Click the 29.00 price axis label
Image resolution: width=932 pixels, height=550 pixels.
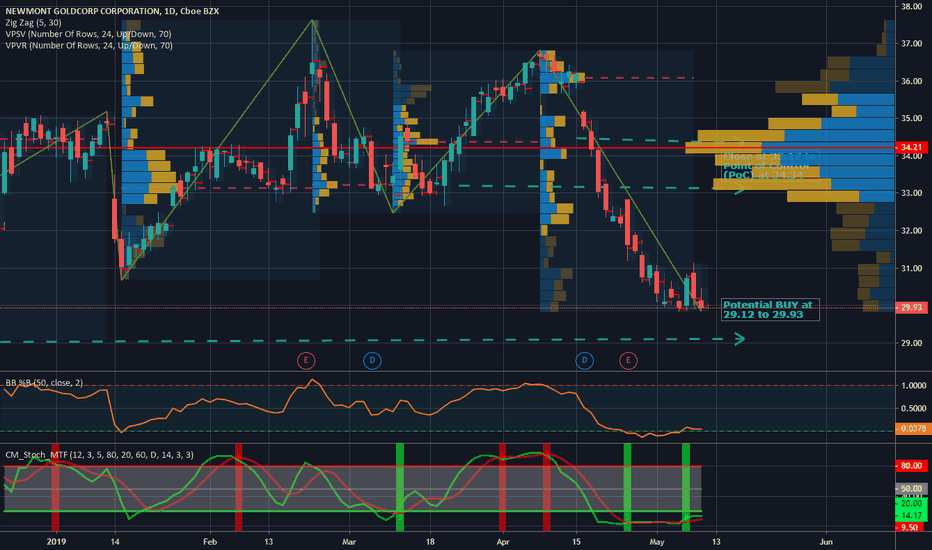tap(911, 343)
